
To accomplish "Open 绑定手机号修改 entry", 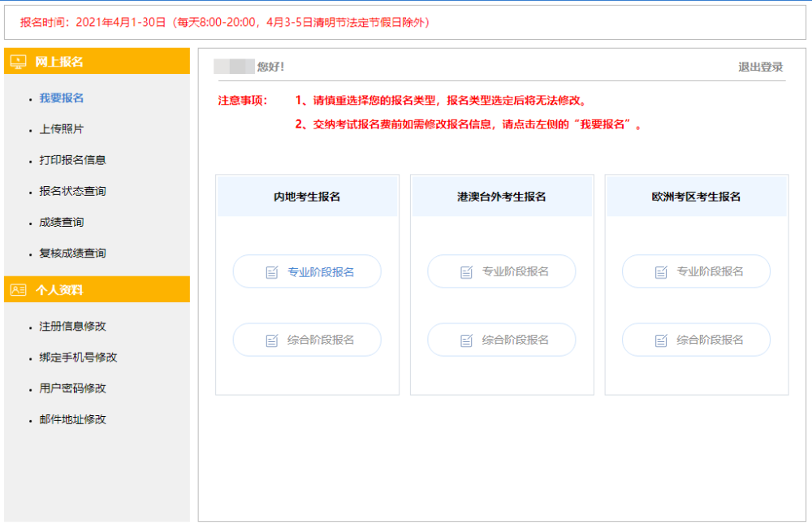I will coord(78,358).
